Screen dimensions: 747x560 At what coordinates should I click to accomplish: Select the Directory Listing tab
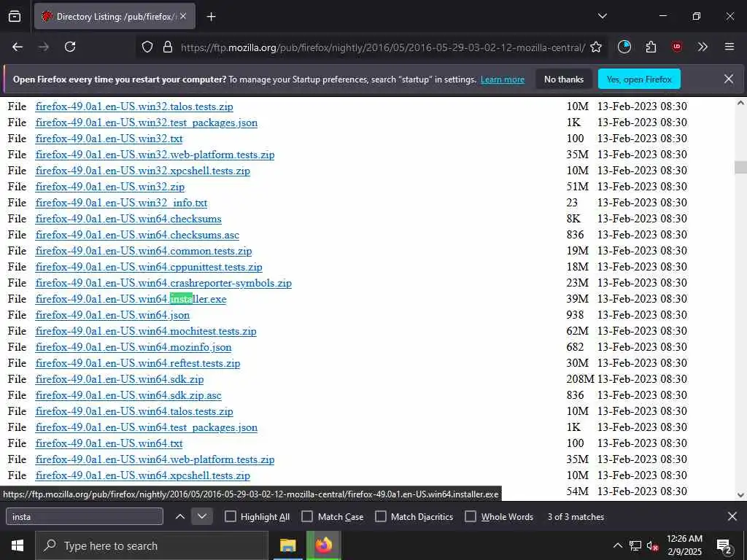[x=115, y=16]
